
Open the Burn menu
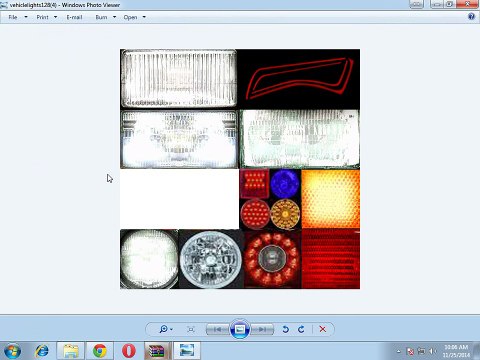[101, 17]
